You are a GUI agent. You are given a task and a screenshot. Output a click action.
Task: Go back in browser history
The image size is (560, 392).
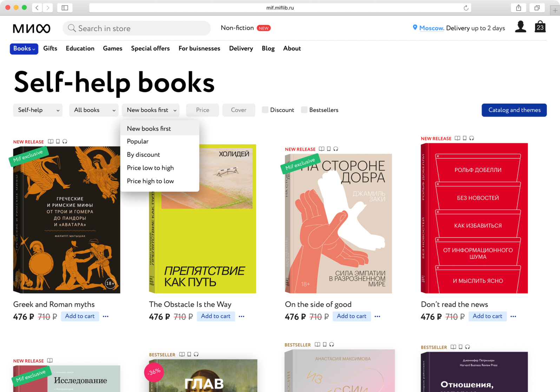tap(37, 8)
